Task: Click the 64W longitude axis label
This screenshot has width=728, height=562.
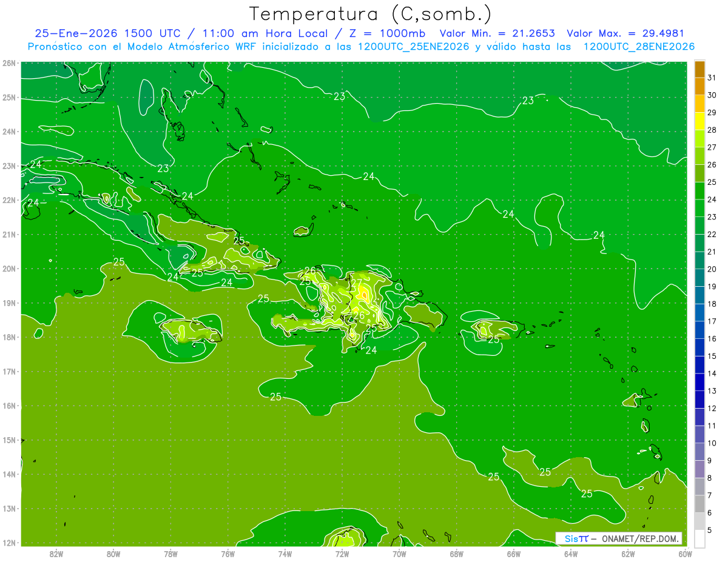Action: pyautogui.click(x=571, y=554)
